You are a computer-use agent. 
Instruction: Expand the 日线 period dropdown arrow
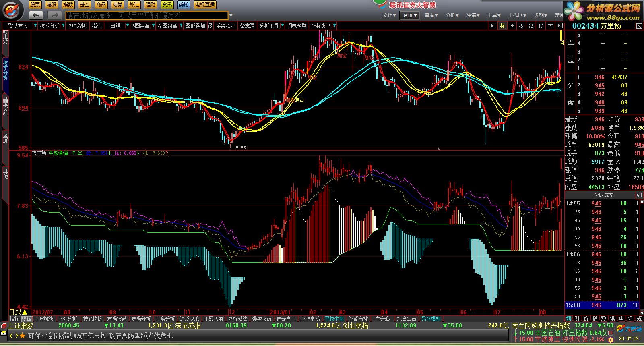(128, 26)
